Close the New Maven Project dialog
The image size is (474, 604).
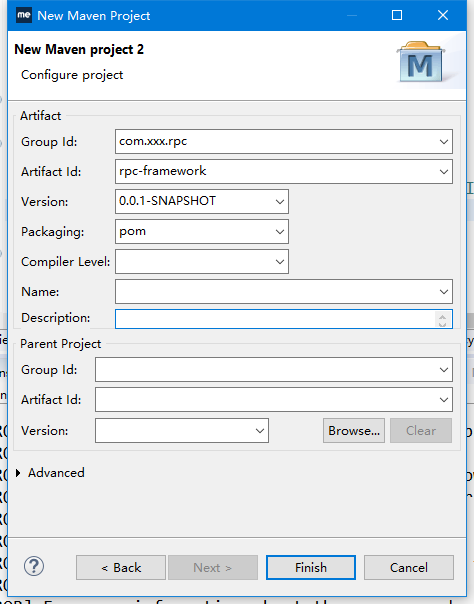coord(443,15)
